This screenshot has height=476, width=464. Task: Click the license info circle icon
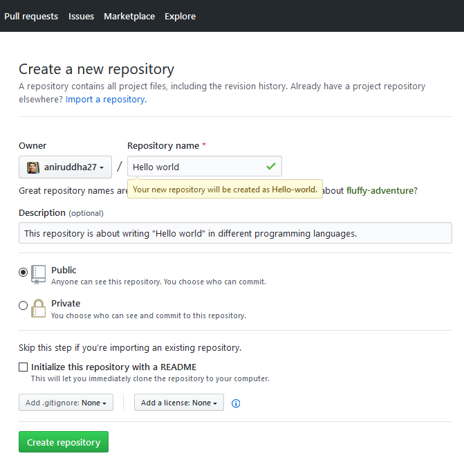(x=236, y=403)
